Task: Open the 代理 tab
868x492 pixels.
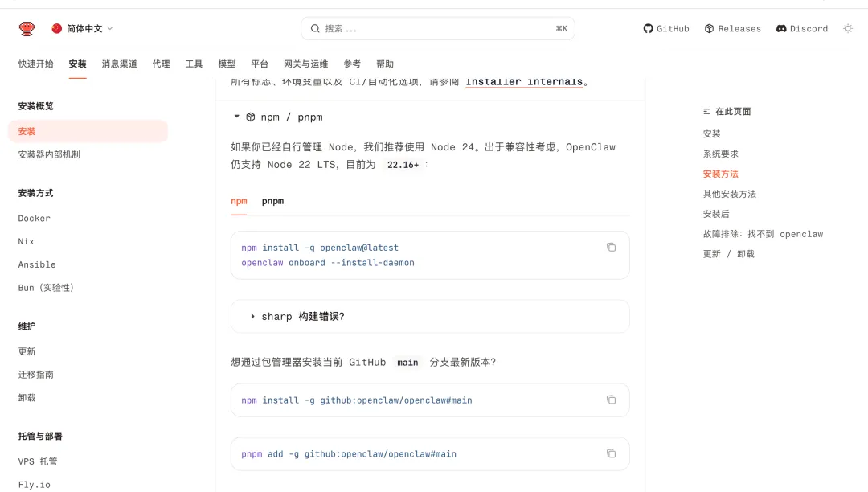Action: tap(161, 64)
